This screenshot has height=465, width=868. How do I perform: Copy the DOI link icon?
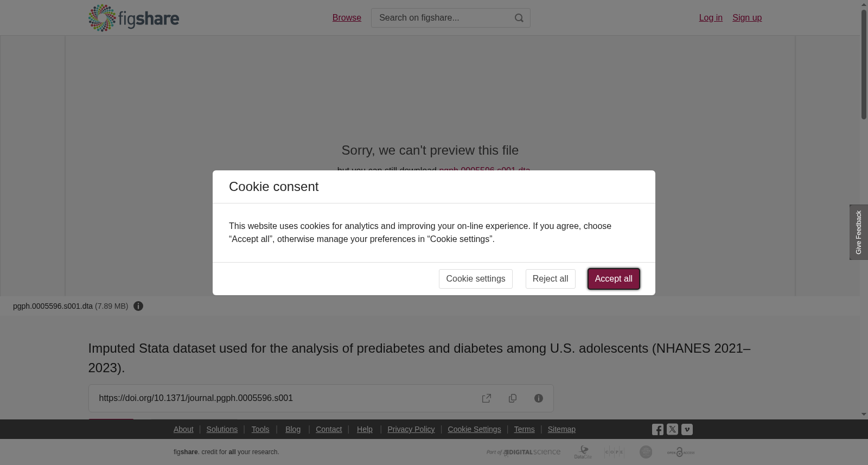tap(513, 398)
